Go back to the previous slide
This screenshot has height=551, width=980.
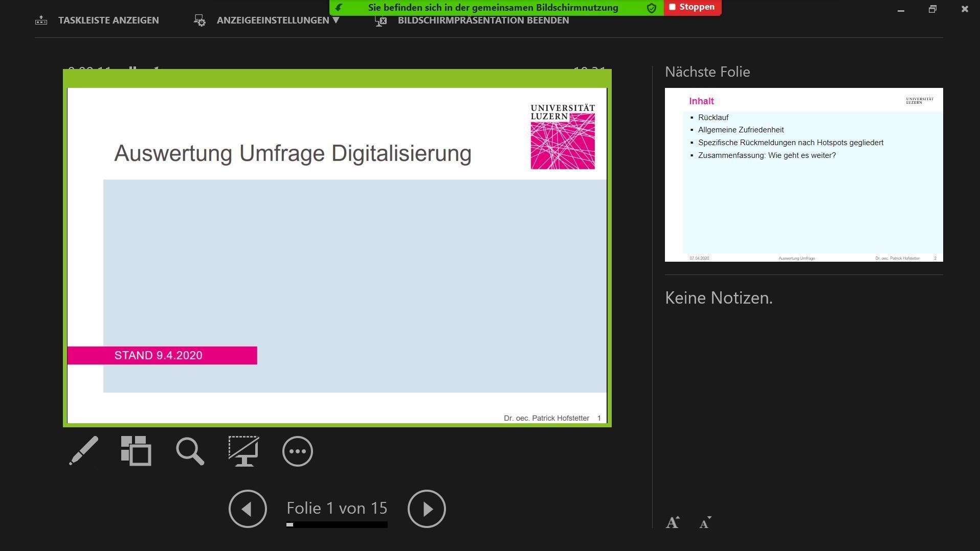[x=248, y=509]
